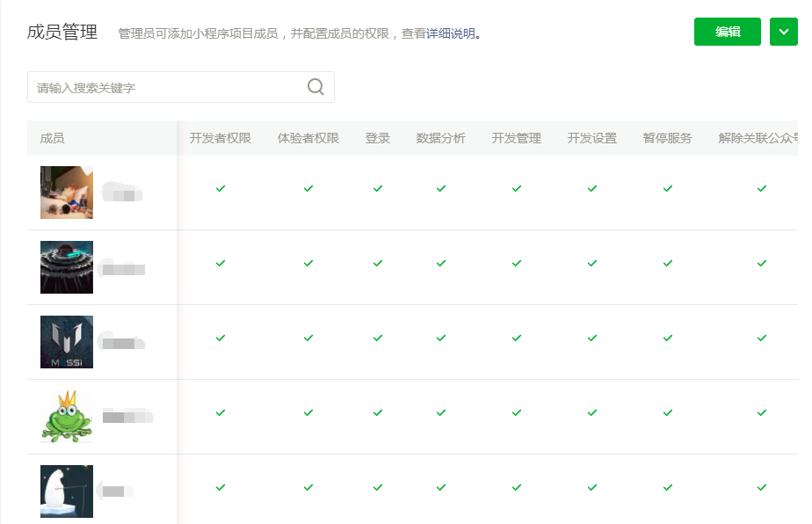Click the first member's photo avatar

[x=67, y=193]
